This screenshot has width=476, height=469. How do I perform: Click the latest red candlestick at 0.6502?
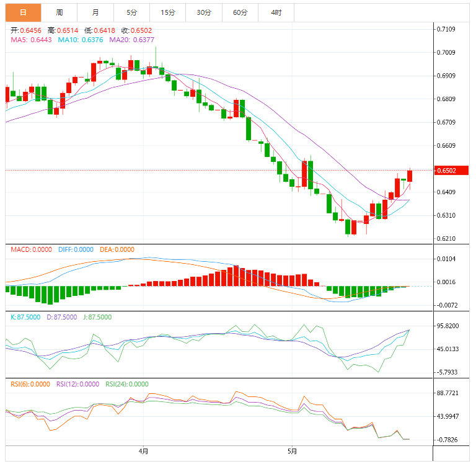pos(410,176)
